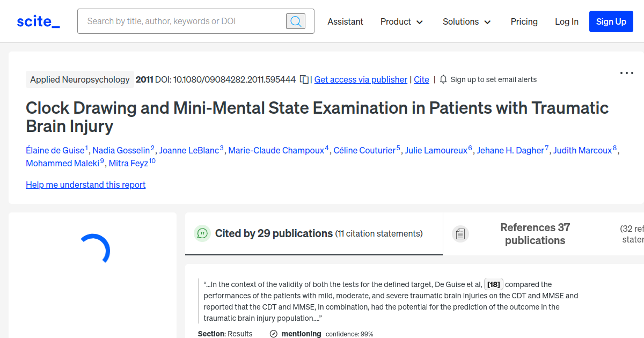Screen dimensions: 644x338
Task: Open the citation reference [18] marker
Action: pyautogui.click(x=493, y=284)
